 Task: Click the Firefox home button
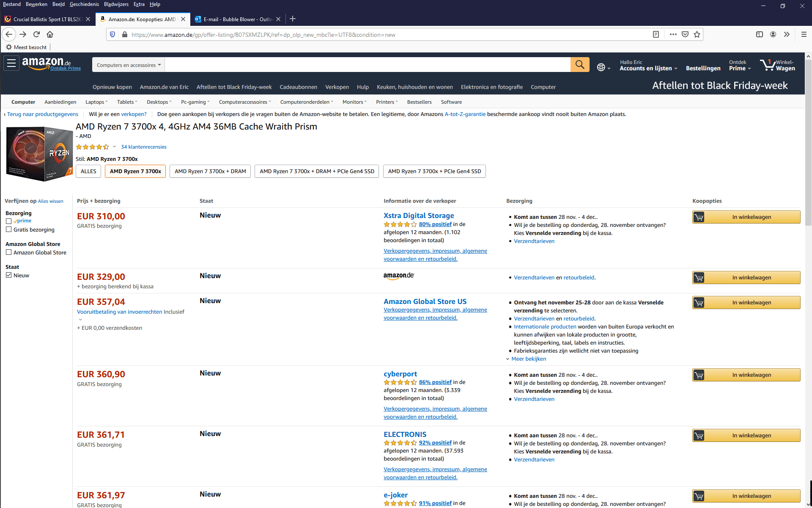[x=50, y=34]
